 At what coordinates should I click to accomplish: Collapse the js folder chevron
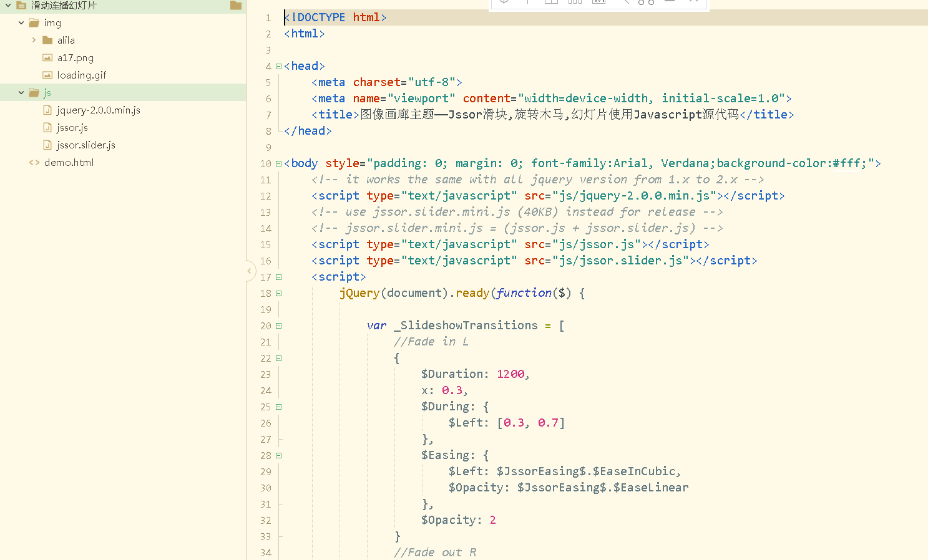(21, 92)
